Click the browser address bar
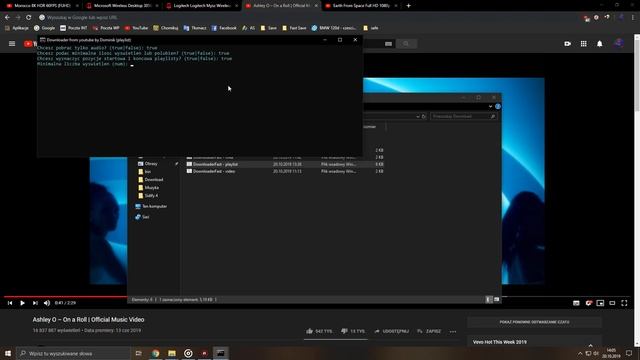 coord(306,18)
